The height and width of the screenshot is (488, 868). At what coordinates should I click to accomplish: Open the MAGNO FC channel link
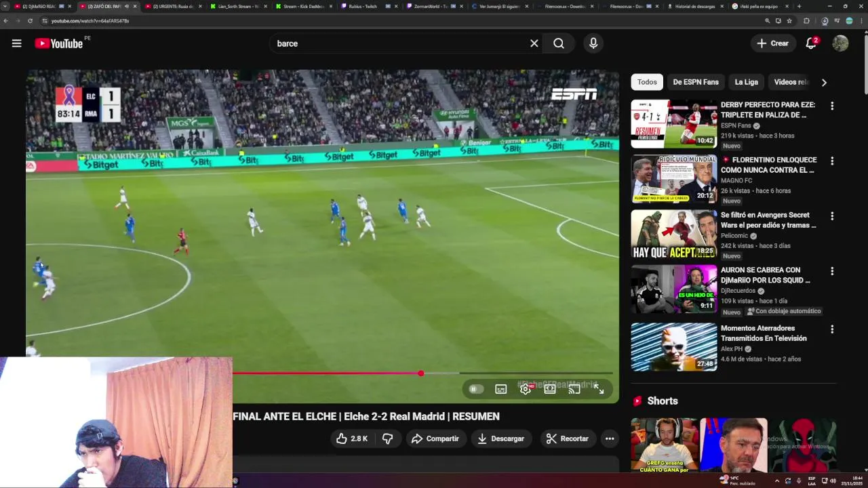pyautogui.click(x=736, y=180)
